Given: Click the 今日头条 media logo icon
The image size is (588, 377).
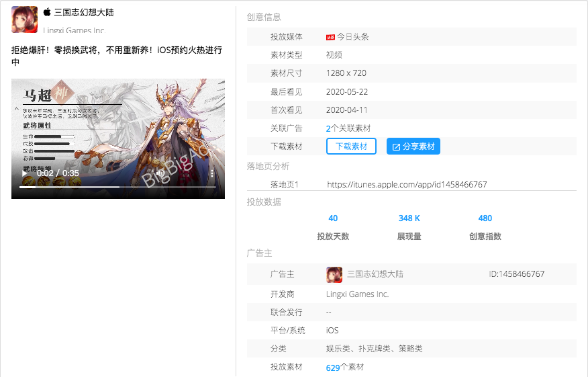Looking at the screenshot, I should (330, 37).
